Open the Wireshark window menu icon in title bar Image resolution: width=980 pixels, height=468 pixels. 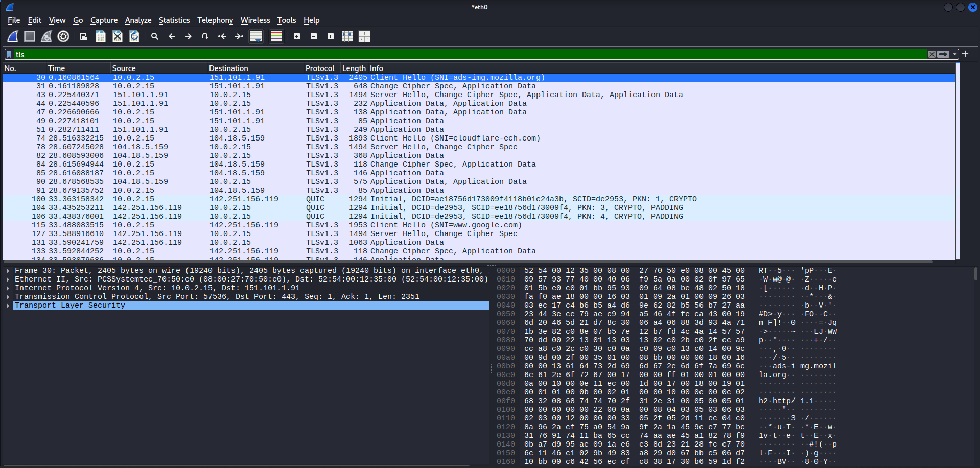coord(10,7)
